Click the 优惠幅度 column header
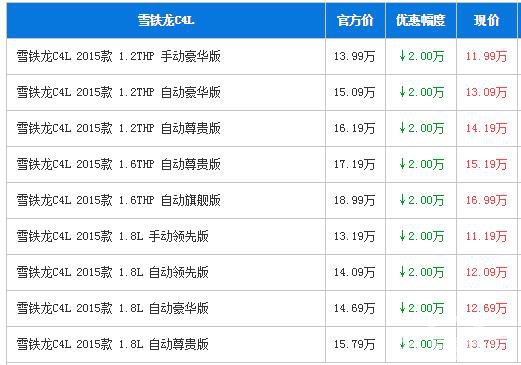This screenshot has height=365, width=521. tap(421, 21)
